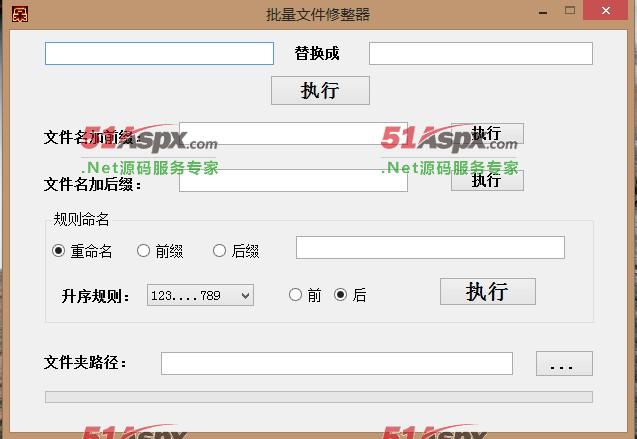The height and width of the screenshot is (439, 637).
Task: Click the 执行 button under the replace fields
Action: tap(320, 90)
